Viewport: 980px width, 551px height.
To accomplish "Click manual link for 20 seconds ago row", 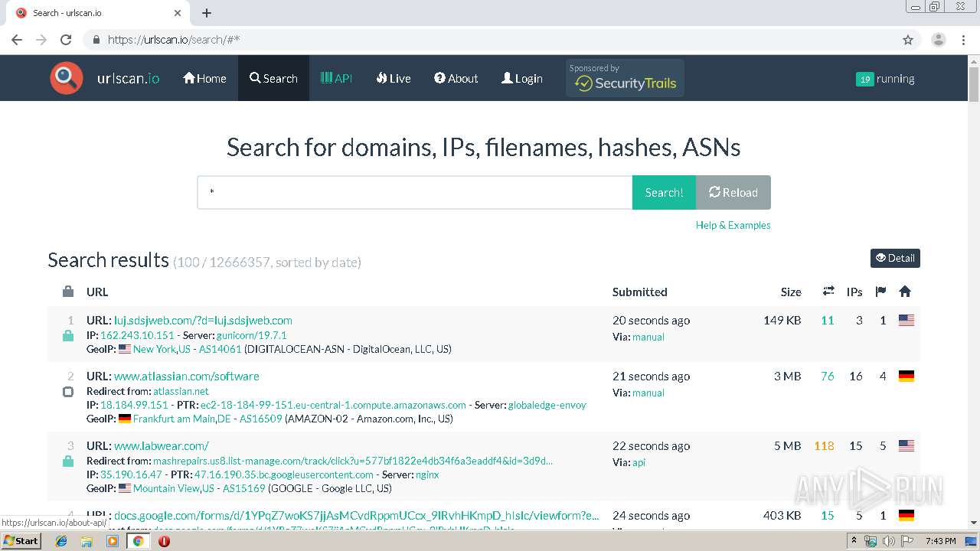I will point(648,337).
